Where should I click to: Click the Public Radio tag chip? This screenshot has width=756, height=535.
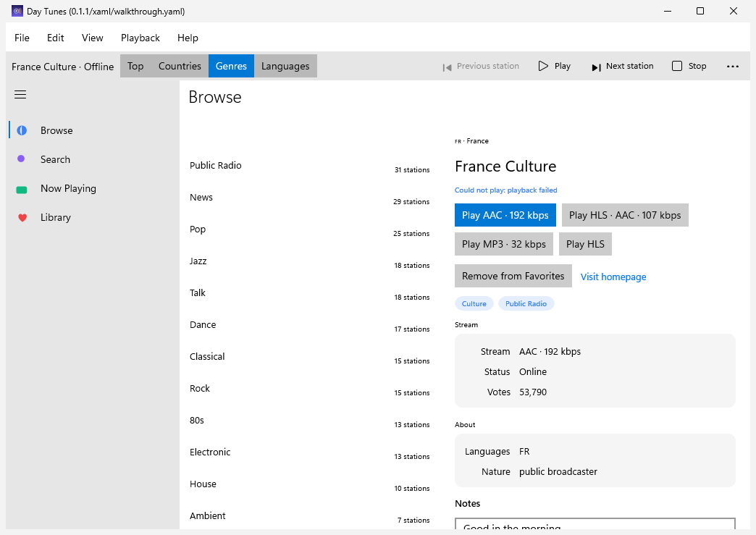(x=526, y=303)
